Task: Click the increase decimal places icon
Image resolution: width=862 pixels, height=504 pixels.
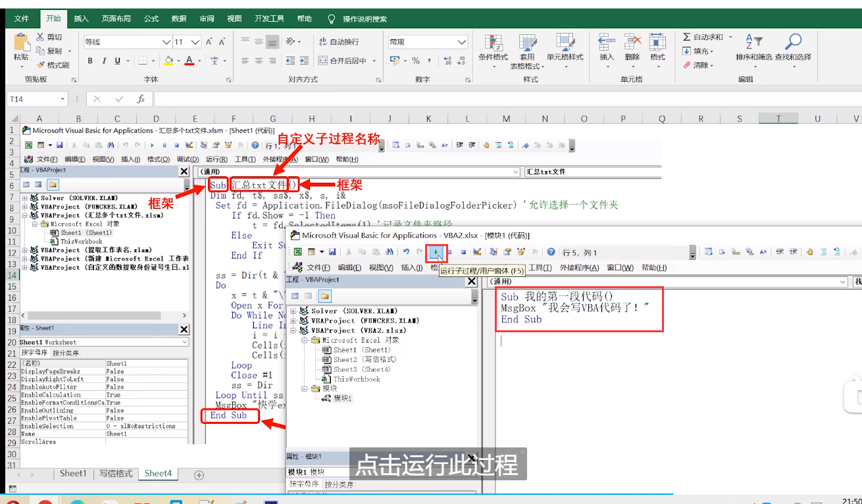Action: 447,61
